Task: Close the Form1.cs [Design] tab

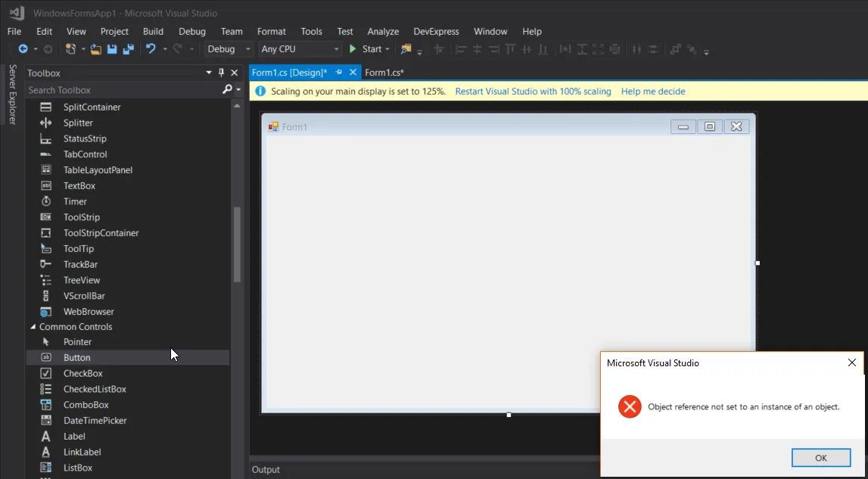Action: [353, 72]
